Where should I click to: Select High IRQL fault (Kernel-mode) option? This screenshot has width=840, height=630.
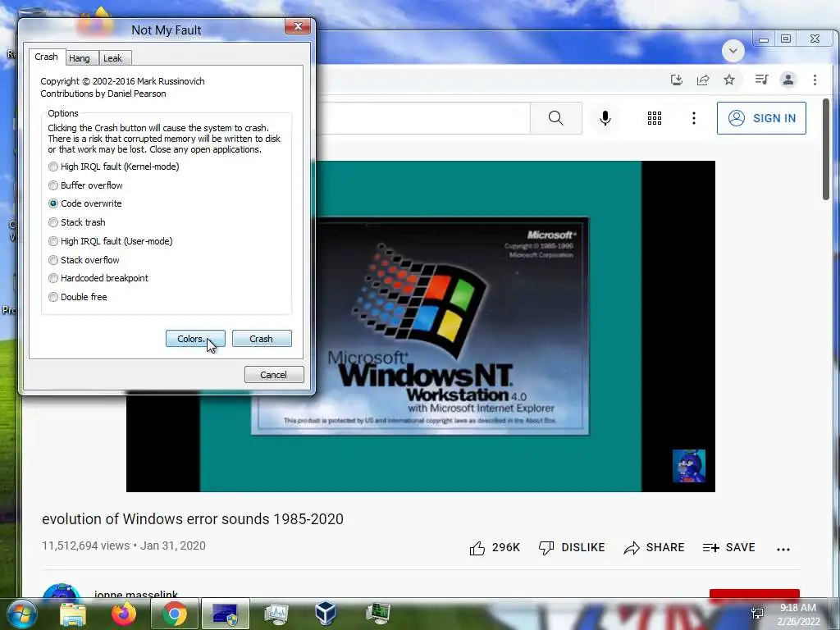113,167
